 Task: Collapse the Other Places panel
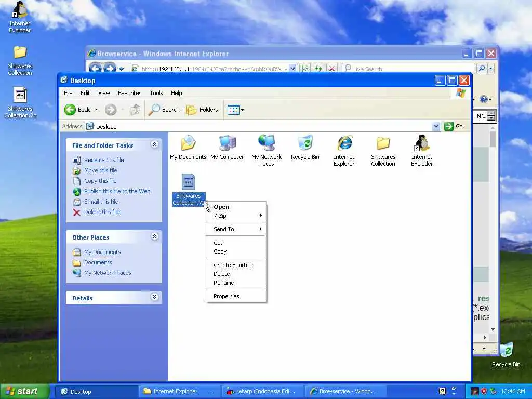pyautogui.click(x=154, y=236)
